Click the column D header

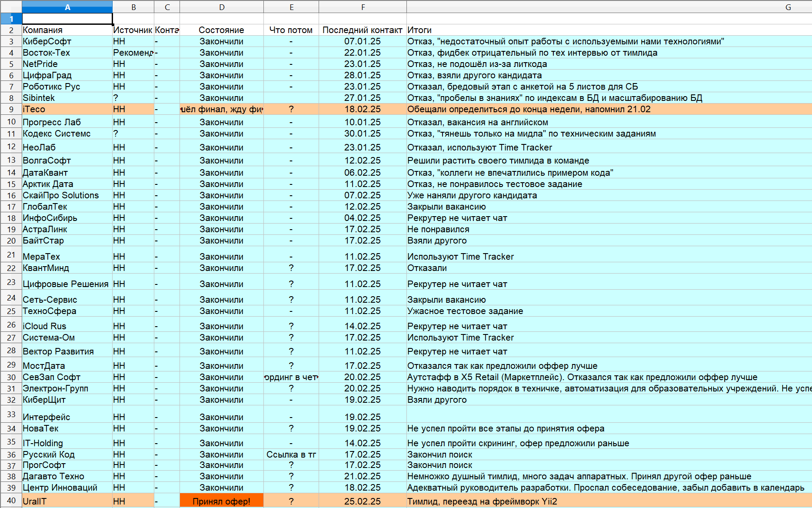coord(221,7)
